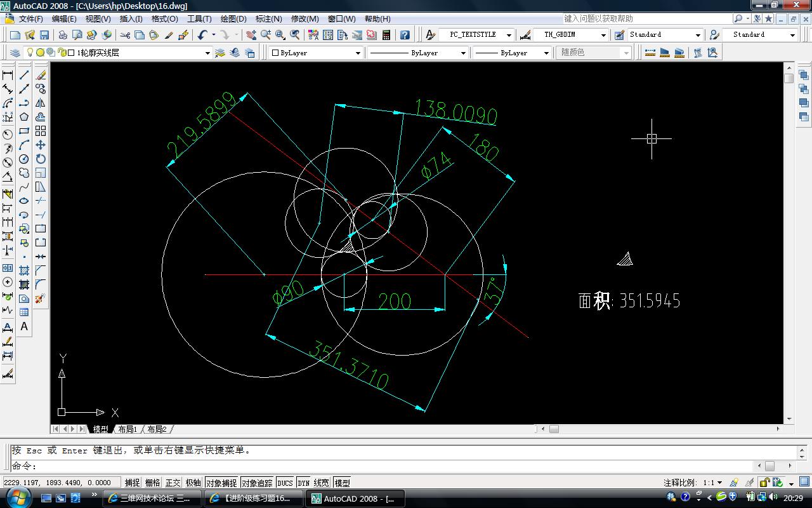
Task: Click the help search input field
Action: click(647, 19)
